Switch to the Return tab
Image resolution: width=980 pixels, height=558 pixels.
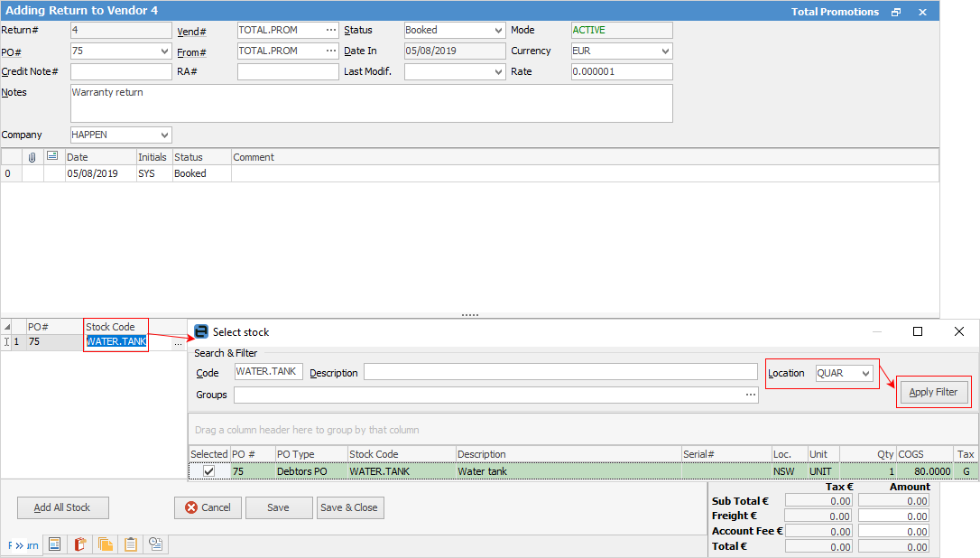click(x=24, y=545)
